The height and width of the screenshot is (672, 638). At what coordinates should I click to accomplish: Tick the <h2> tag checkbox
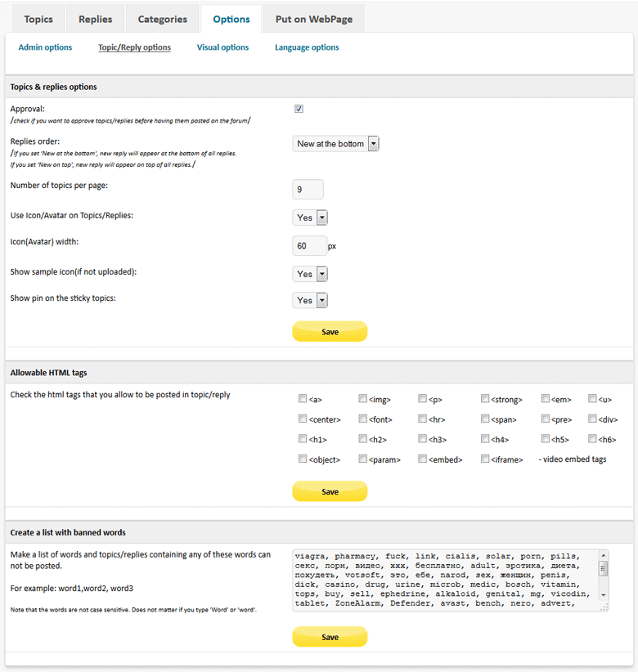coord(362,438)
